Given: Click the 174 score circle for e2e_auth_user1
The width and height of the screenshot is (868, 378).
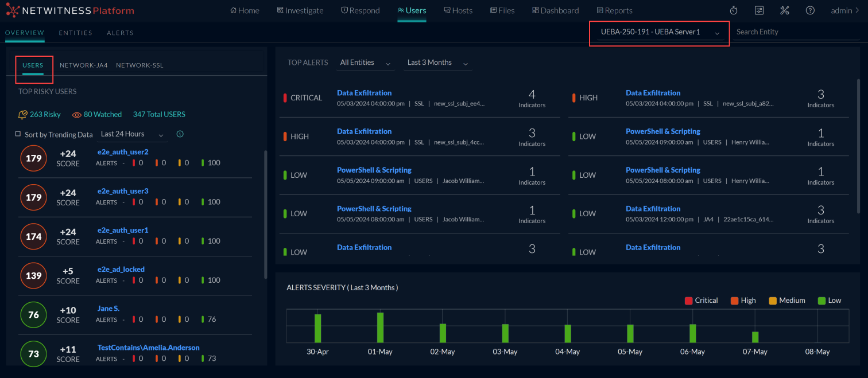Looking at the screenshot, I should click(x=34, y=236).
